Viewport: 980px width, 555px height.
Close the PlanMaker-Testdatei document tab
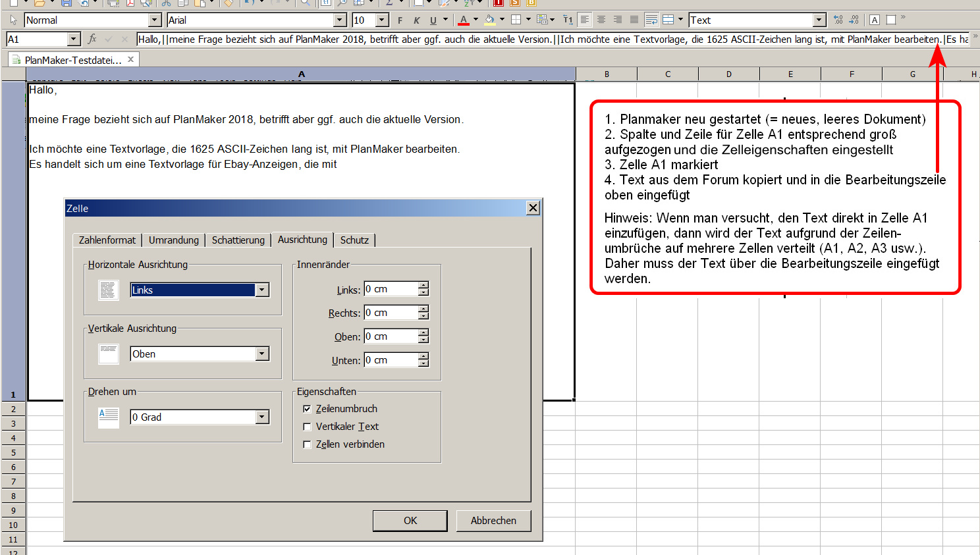pos(131,59)
